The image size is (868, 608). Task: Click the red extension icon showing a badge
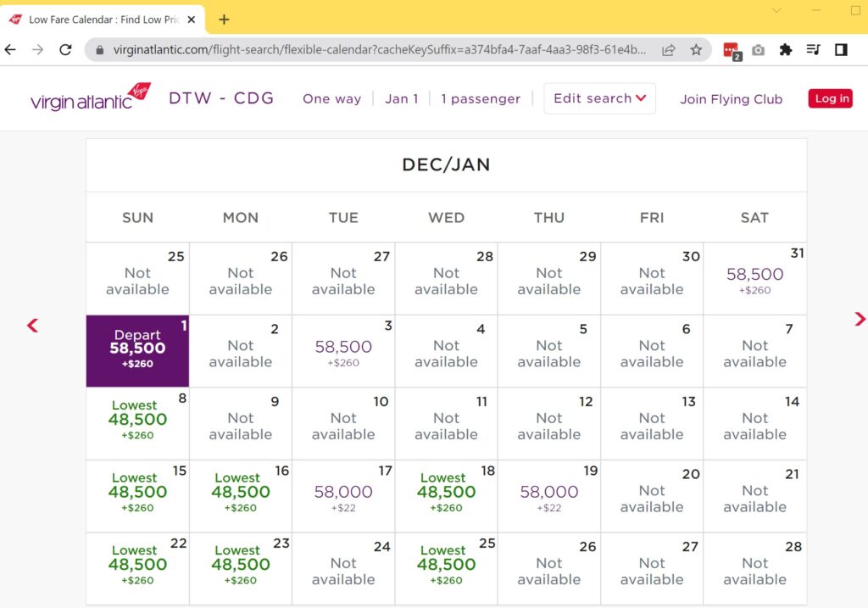tap(729, 49)
